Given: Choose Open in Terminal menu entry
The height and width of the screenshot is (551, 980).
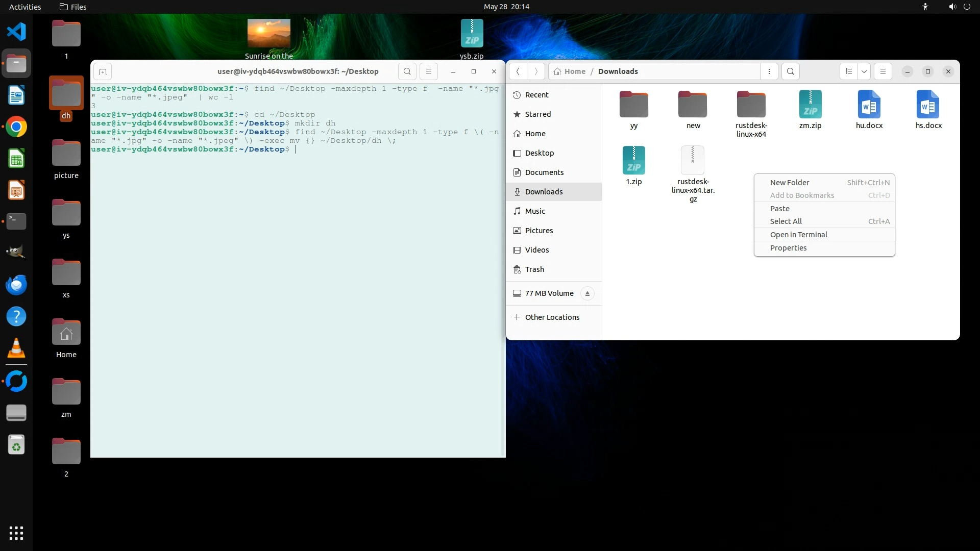Looking at the screenshot, I should pos(798,235).
